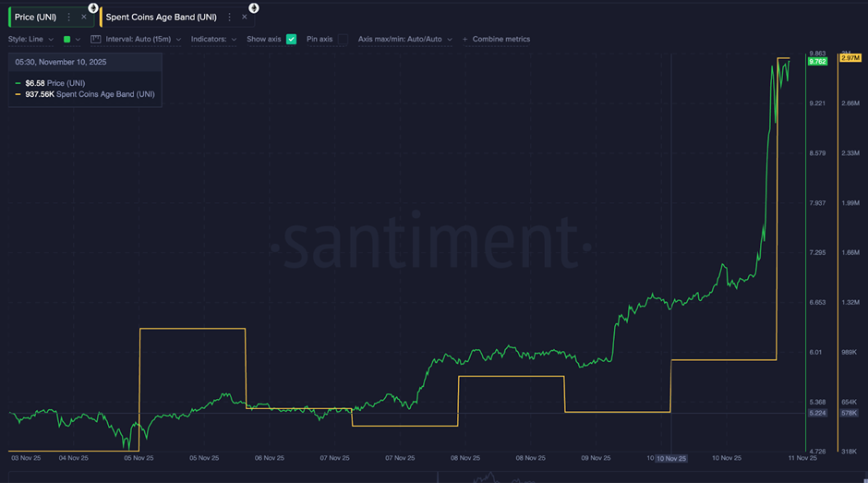Click the plus icon beside Combine metrics
The image size is (868, 483).
(464, 40)
